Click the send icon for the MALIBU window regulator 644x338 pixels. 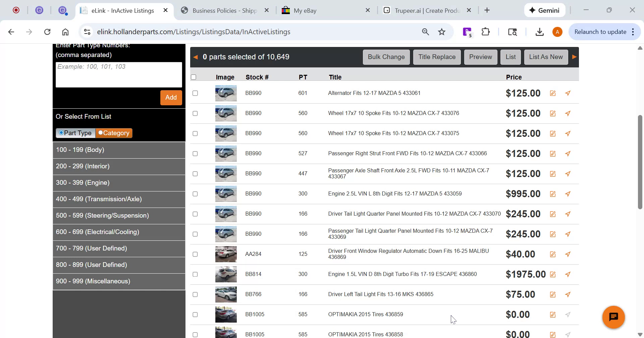[x=568, y=254]
